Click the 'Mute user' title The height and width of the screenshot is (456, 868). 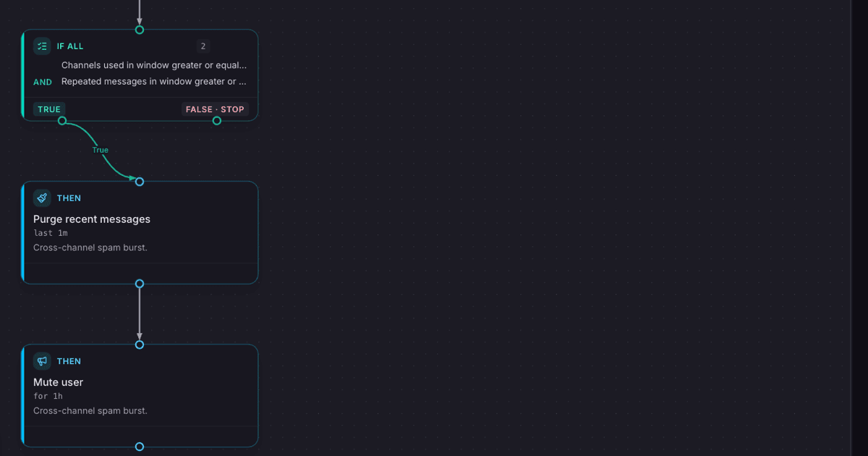pos(58,382)
